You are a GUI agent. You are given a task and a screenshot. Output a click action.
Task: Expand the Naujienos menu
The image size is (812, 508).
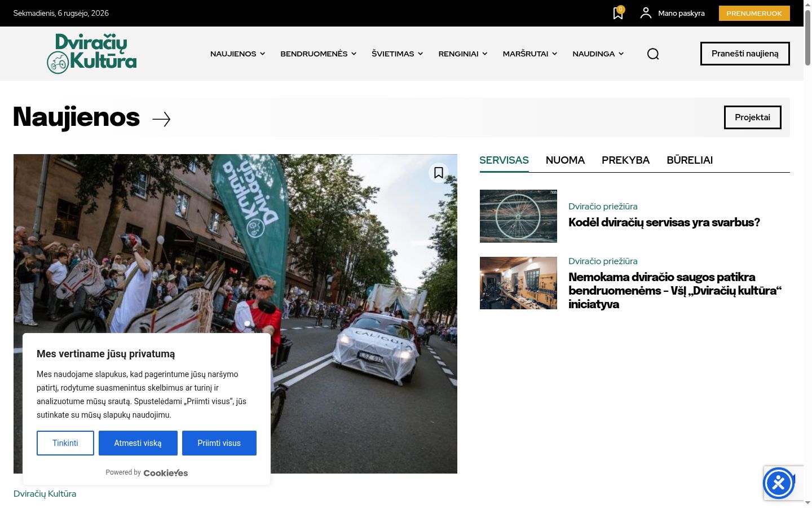click(x=237, y=54)
